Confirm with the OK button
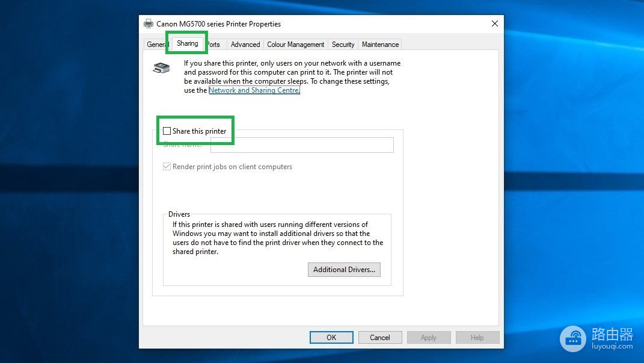The width and height of the screenshot is (644, 363). pos(331,338)
